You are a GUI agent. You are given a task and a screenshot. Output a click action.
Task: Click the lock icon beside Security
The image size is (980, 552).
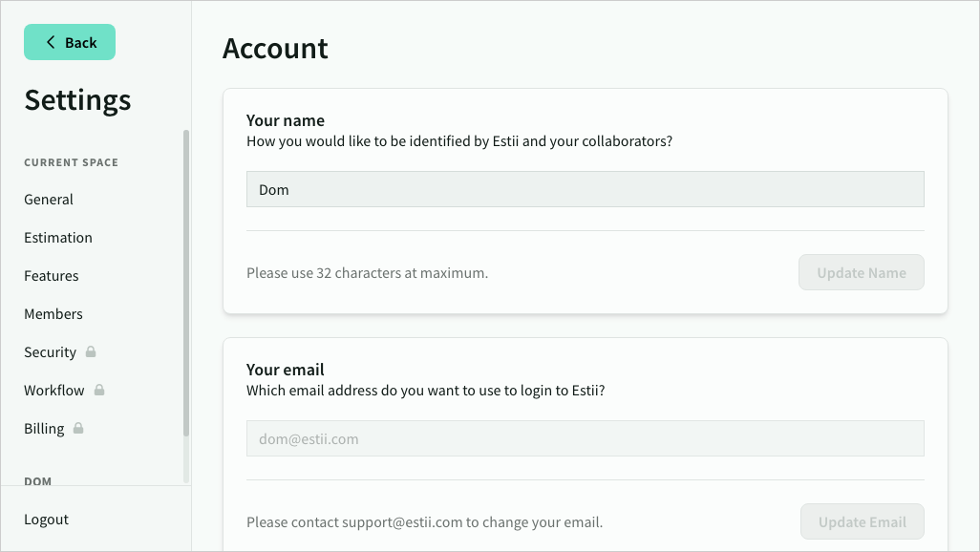point(91,351)
